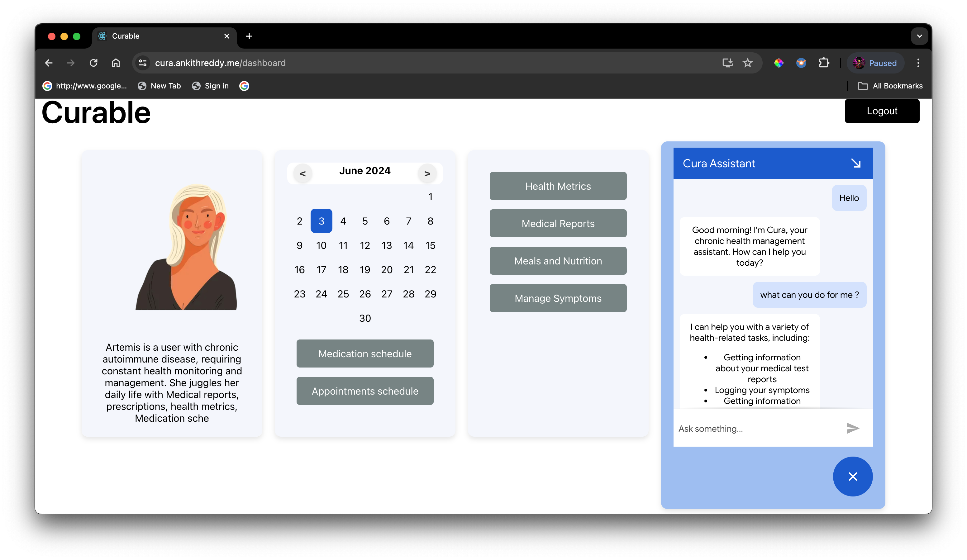The height and width of the screenshot is (560, 967).
Task: Click the install app icon in the address bar
Action: click(727, 63)
